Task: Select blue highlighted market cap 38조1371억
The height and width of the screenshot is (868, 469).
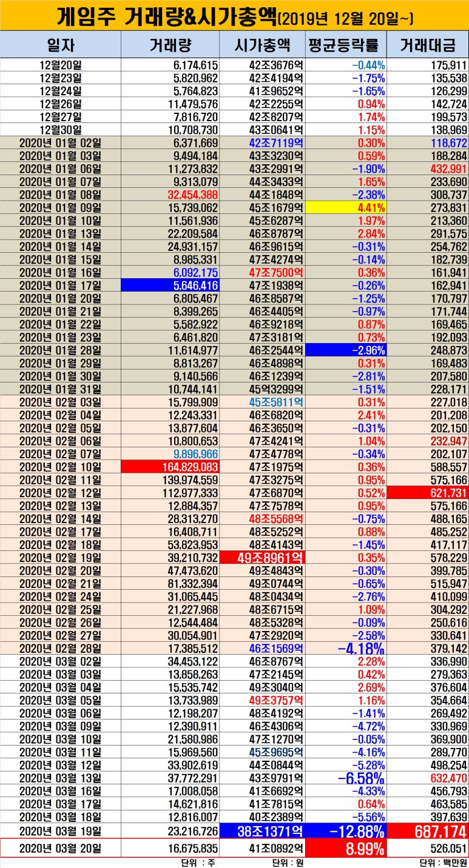Action: (263, 831)
